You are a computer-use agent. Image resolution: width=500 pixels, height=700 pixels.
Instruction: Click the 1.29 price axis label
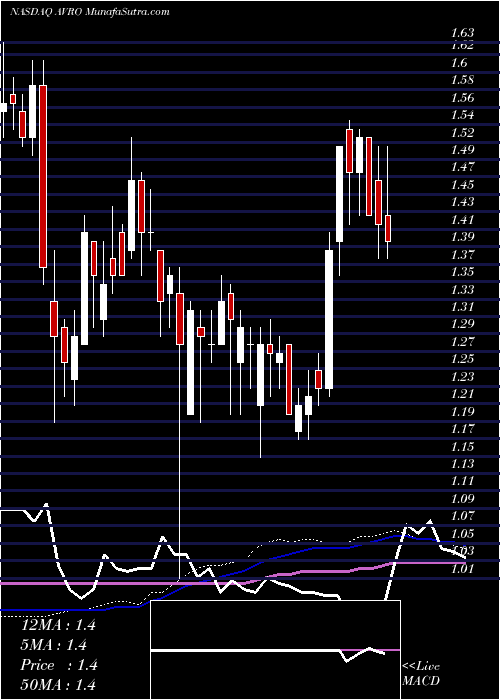pos(462,324)
